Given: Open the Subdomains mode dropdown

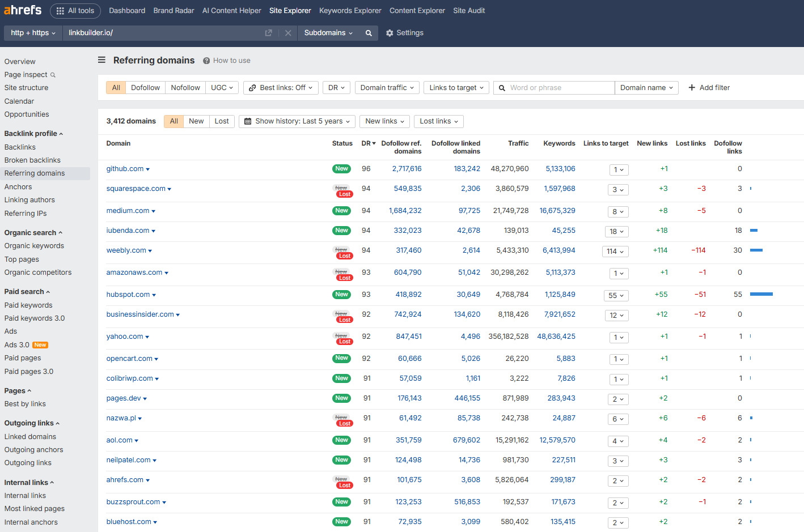Looking at the screenshot, I should [x=329, y=33].
